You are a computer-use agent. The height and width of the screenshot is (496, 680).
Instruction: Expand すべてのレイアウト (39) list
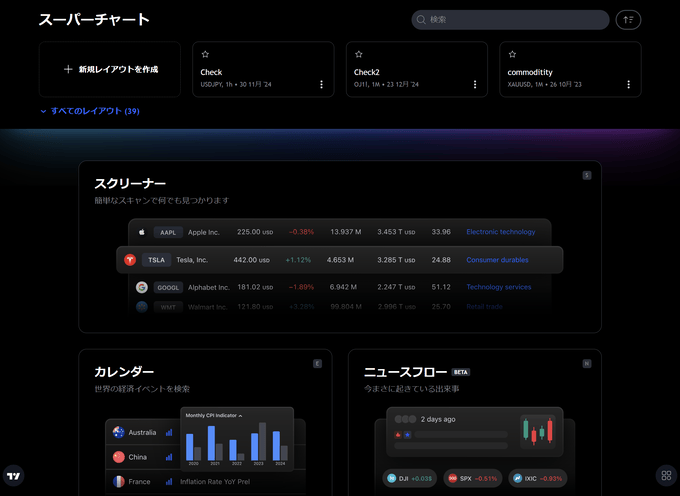(90, 111)
